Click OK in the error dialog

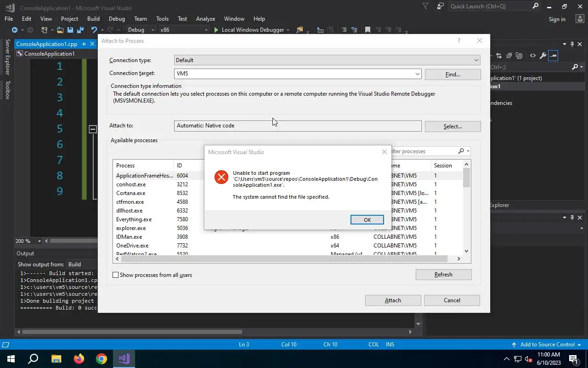pos(367,220)
